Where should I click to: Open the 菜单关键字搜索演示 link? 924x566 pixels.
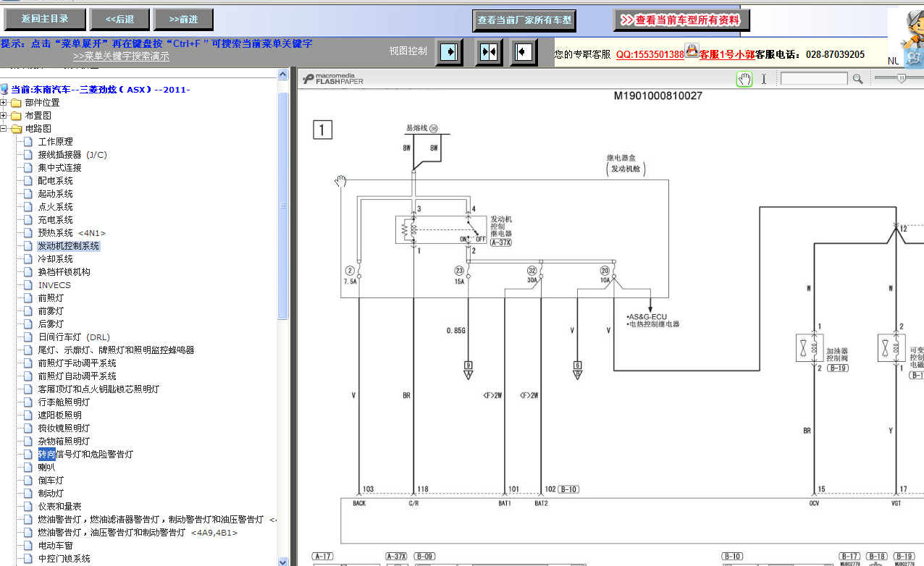pos(121,56)
